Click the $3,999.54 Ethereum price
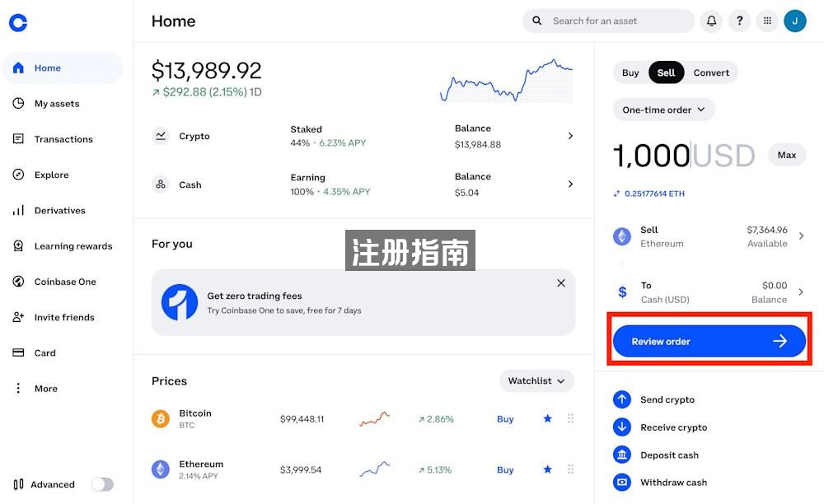The height and width of the screenshot is (504, 824). [x=300, y=470]
